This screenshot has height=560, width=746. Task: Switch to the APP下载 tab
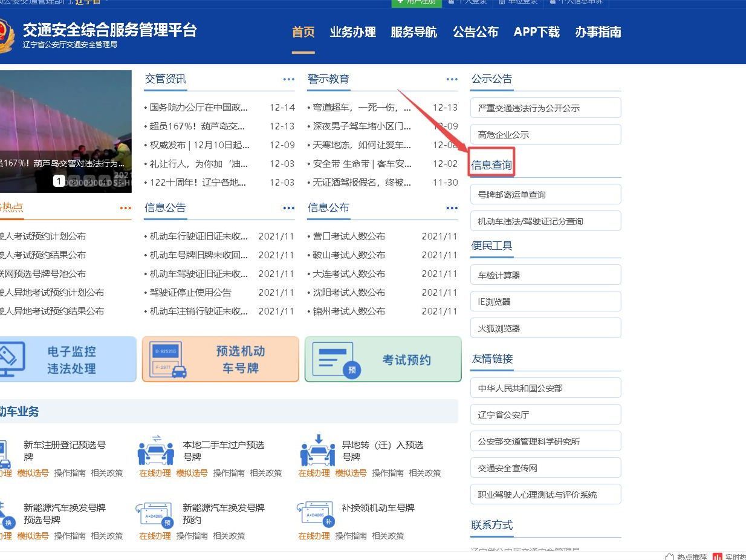click(x=536, y=33)
